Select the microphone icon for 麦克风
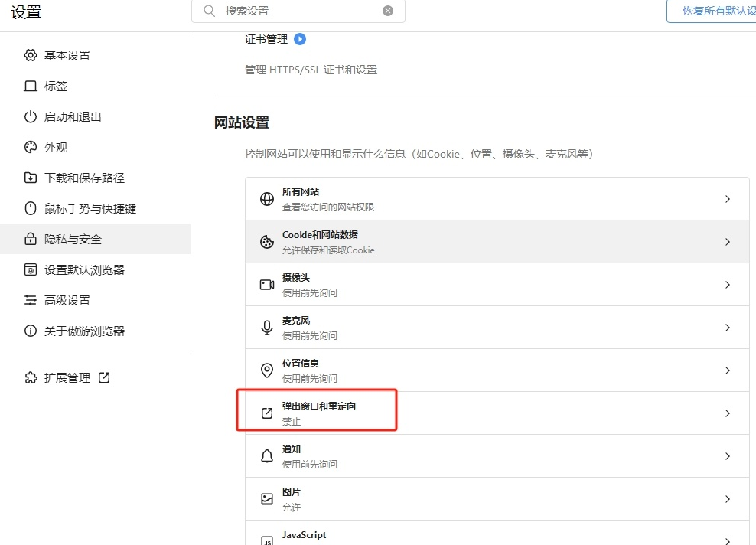Viewport: 756px width, 545px height. pos(266,327)
